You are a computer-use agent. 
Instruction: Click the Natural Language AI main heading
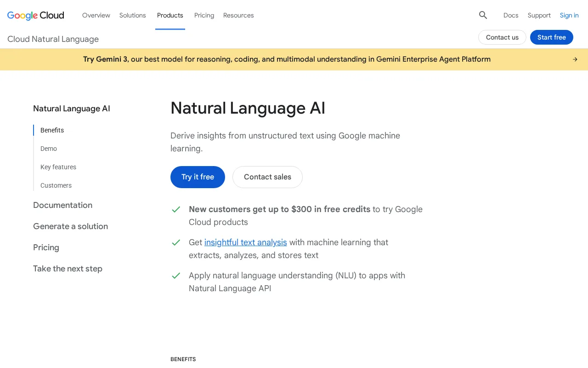[248, 108]
